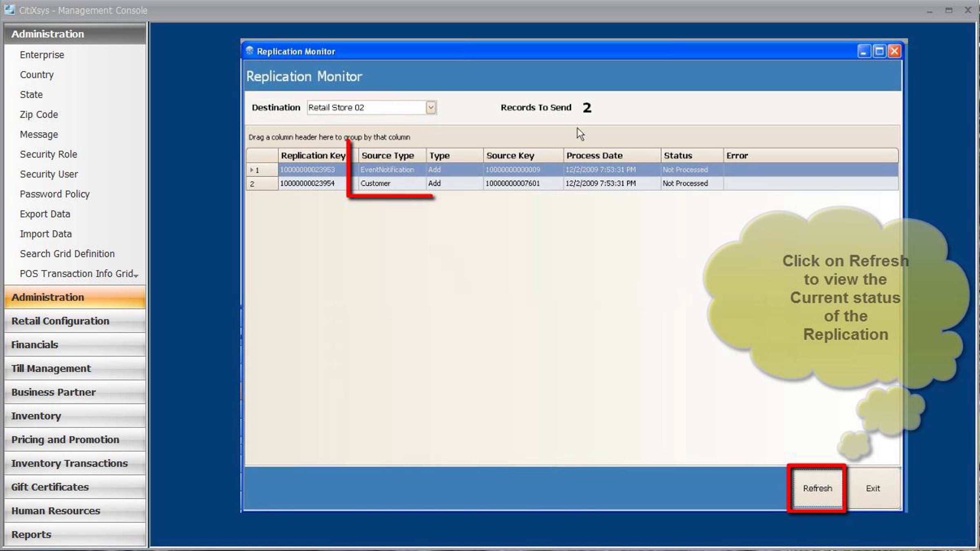The height and width of the screenshot is (551, 980).
Task: Select Security User in Administration list
Action: (49, 174)
